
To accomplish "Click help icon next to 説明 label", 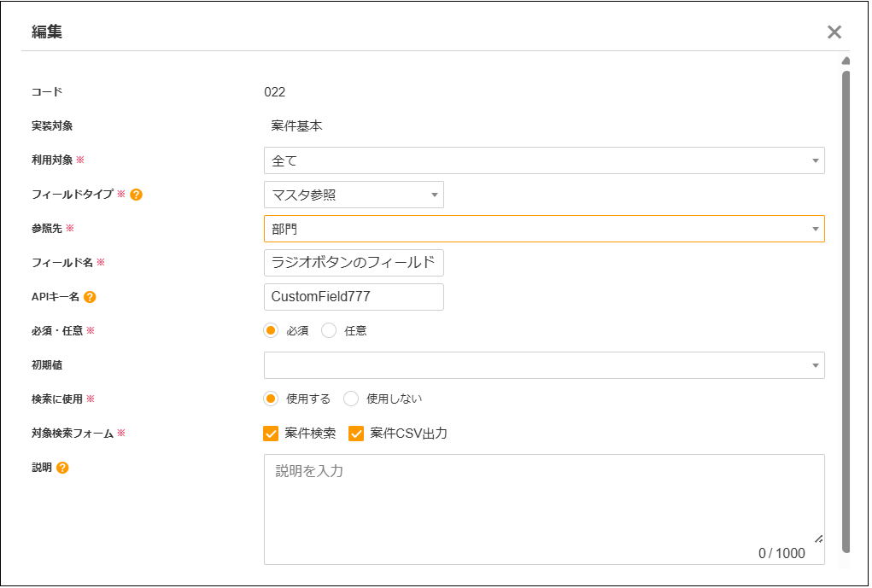I will [x=62, y=468].
